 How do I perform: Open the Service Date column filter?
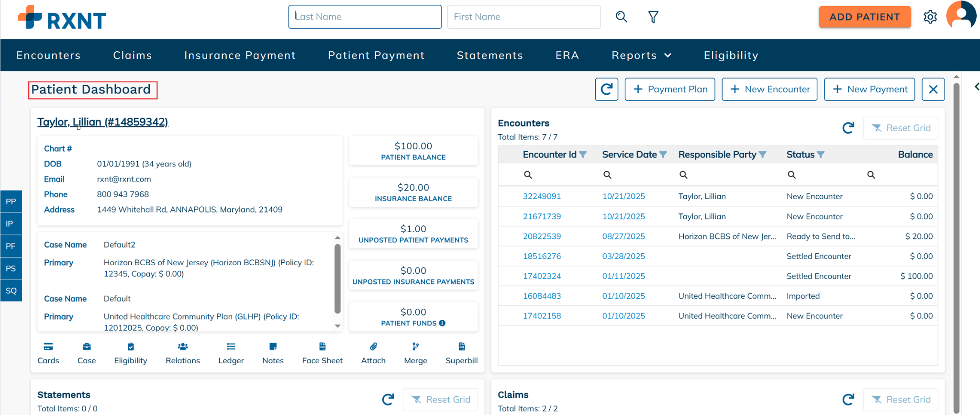(x=663, y=155)
